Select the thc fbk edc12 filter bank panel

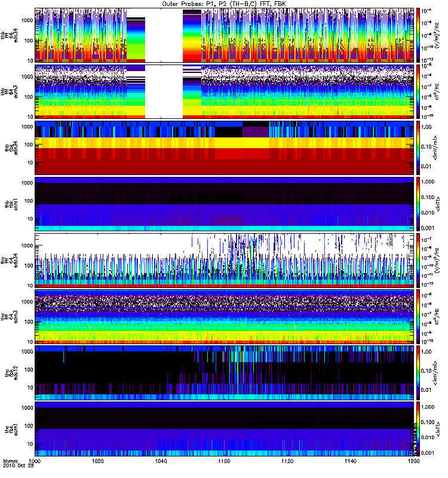[x=225, y=373]
